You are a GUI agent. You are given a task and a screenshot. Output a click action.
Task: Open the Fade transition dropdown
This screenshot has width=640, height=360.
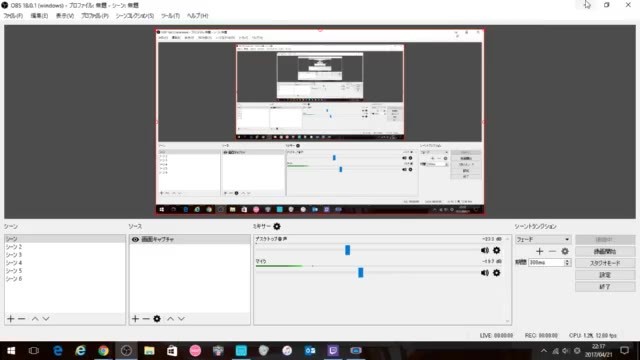tap(542, 240)
